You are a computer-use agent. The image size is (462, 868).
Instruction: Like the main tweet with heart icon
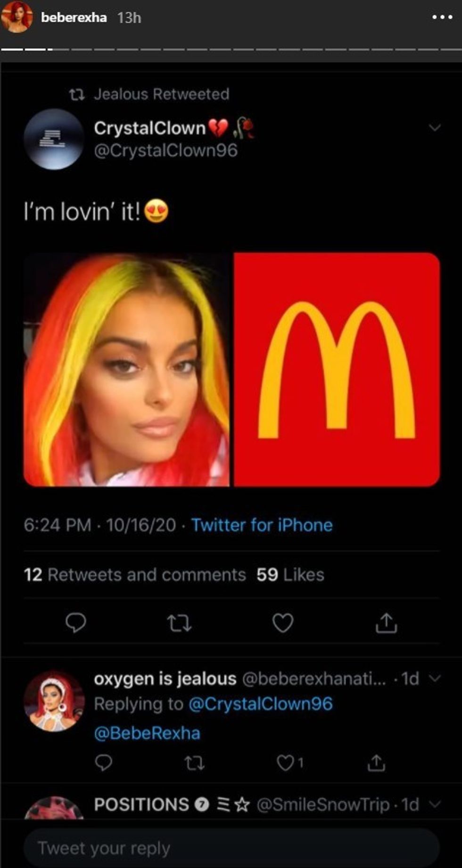point(283,623)
